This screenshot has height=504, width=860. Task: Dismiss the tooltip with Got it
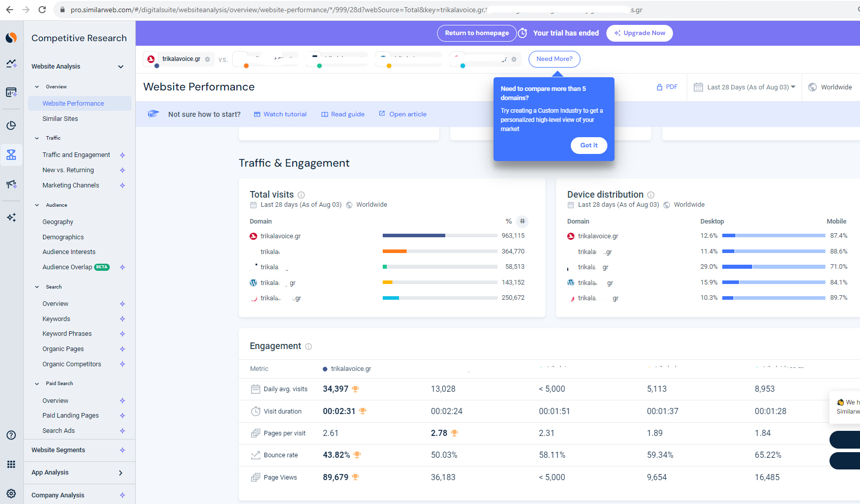tap(589, 145)
